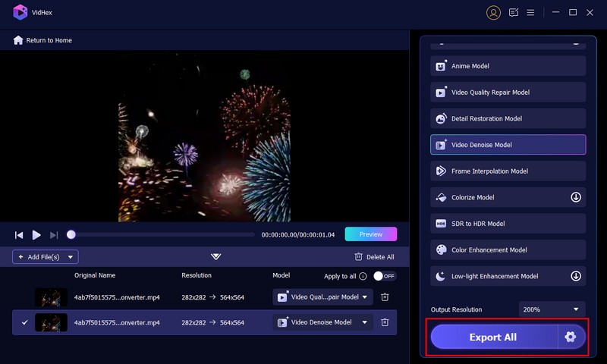Click the playback progress slider handle
The height and width of the screenshot is (364, 607).
pos(71,235)
